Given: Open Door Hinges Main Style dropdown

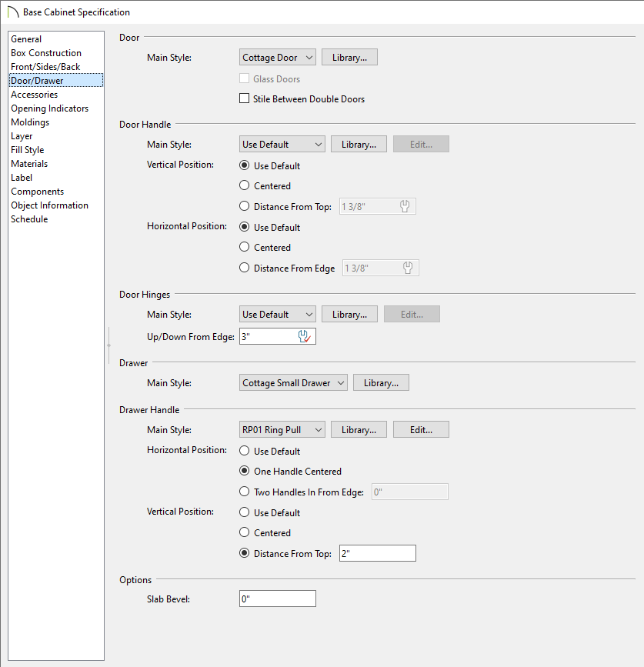Looking at the screenshot, I should point(277,315).
